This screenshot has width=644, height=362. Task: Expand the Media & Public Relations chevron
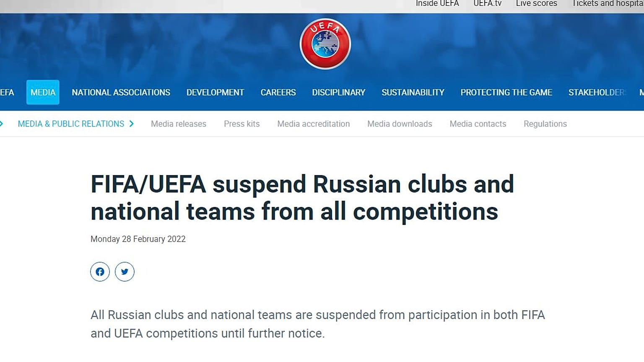pyautogui.click(x=132, y=124)
